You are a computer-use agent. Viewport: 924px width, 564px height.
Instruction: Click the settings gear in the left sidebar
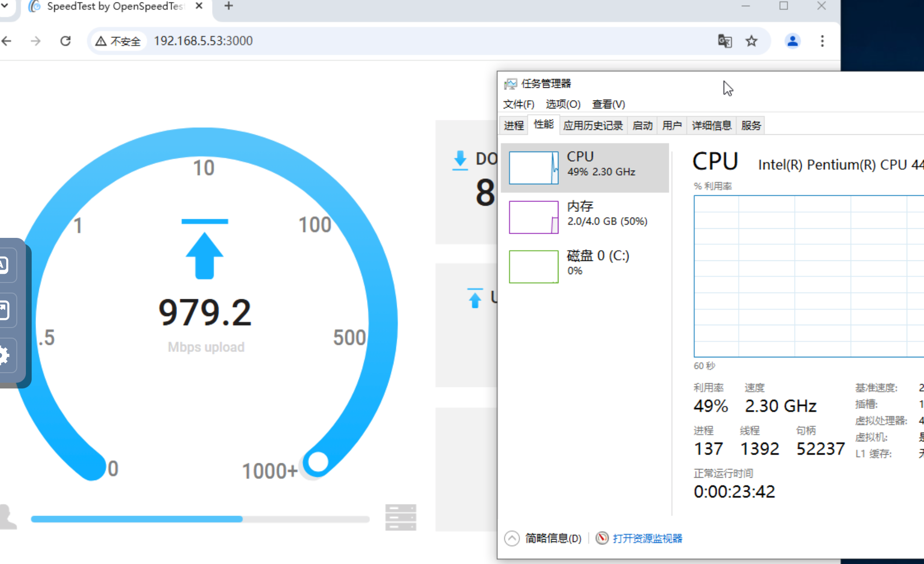coord(4,355)
